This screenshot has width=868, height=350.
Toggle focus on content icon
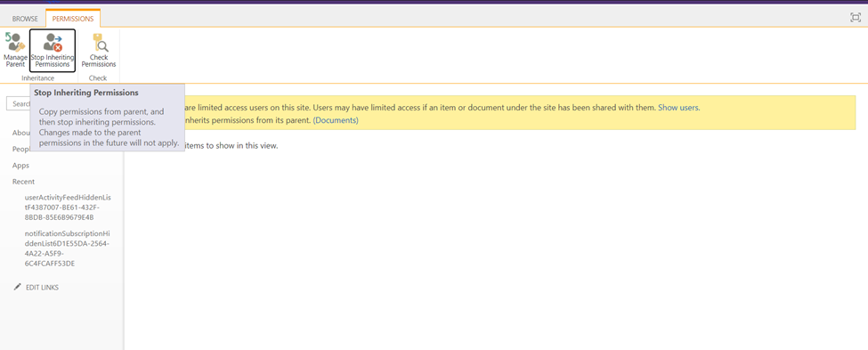pyautogui.click(x=856, y=18)
